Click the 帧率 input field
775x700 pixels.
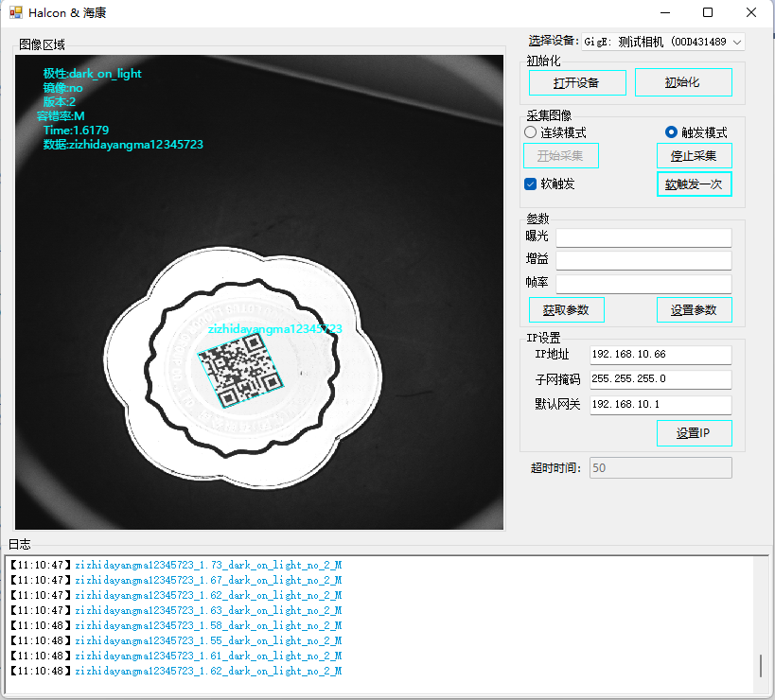(643, 284)
